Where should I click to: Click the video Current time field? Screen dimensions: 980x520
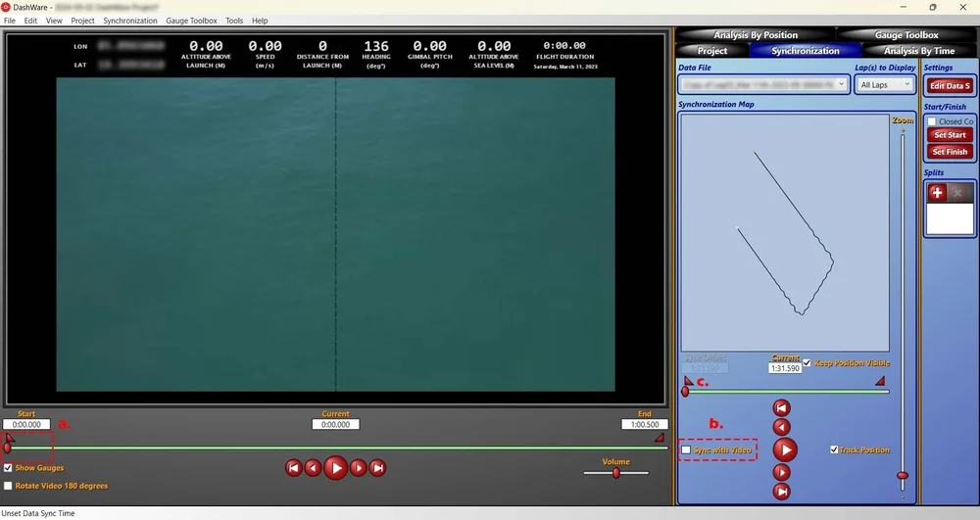click(335, 424)
